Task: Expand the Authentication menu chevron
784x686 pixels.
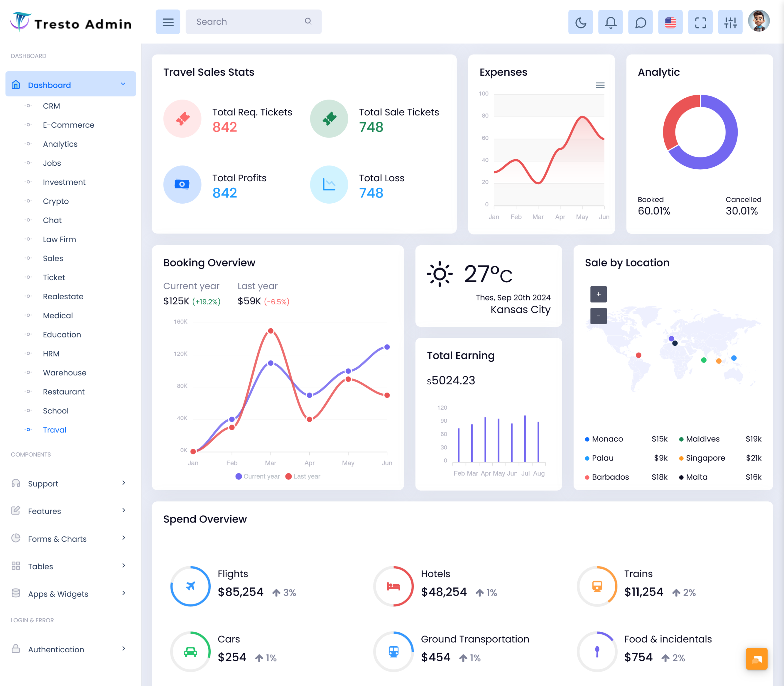Action: coord(124,649)
